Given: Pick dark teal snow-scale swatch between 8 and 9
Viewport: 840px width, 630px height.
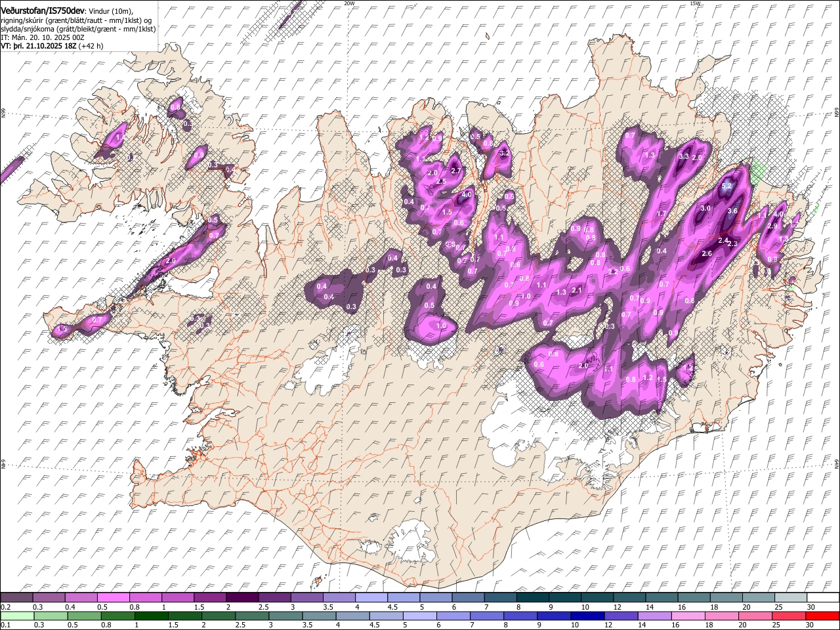Looking at the screenshot, I should (532, 598).
